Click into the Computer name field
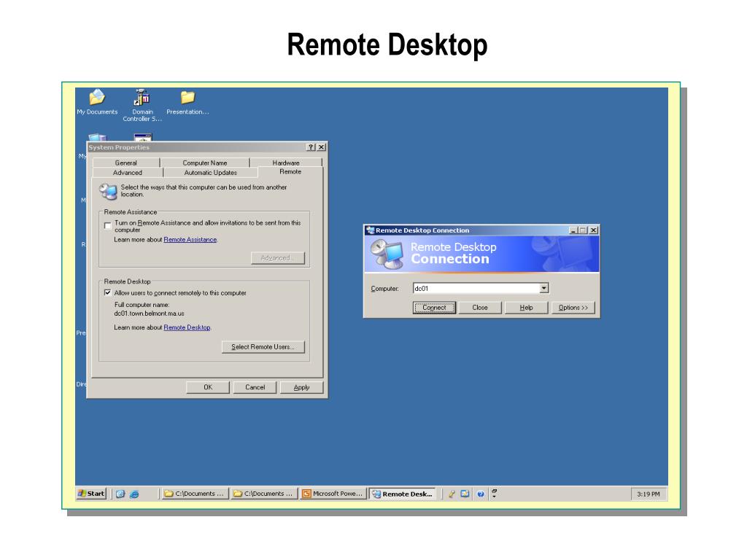Viewport: 747px width, 560px height. point(476,289)
